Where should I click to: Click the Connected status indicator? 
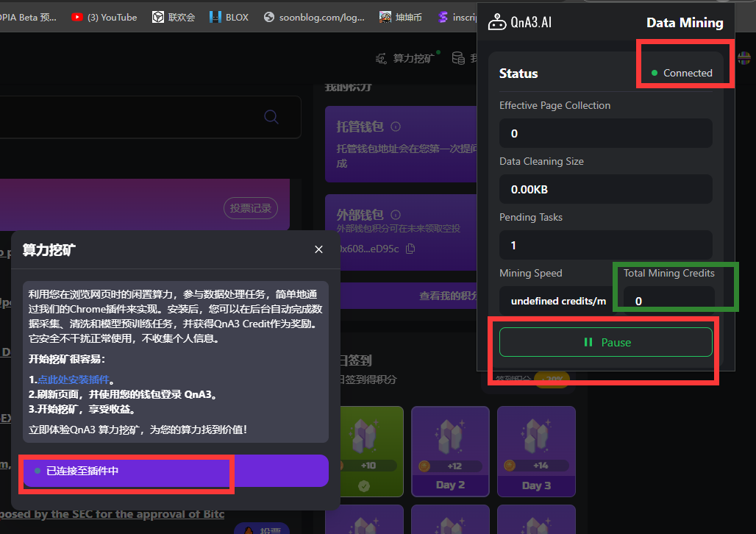(682, 73)
